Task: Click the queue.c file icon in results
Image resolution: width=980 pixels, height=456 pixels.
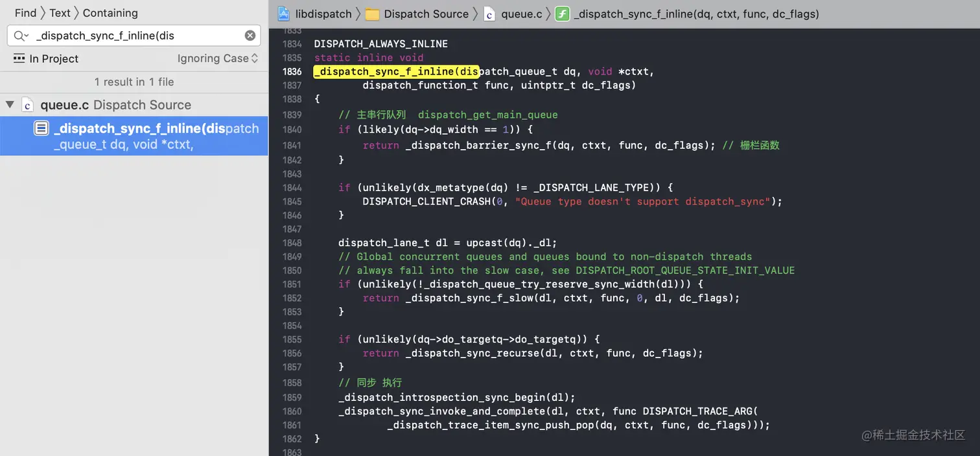Action: [x=27, y=104]
